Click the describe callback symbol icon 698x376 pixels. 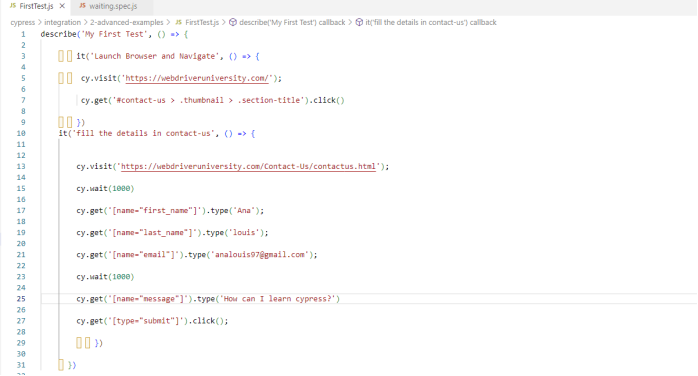point(233,22)
